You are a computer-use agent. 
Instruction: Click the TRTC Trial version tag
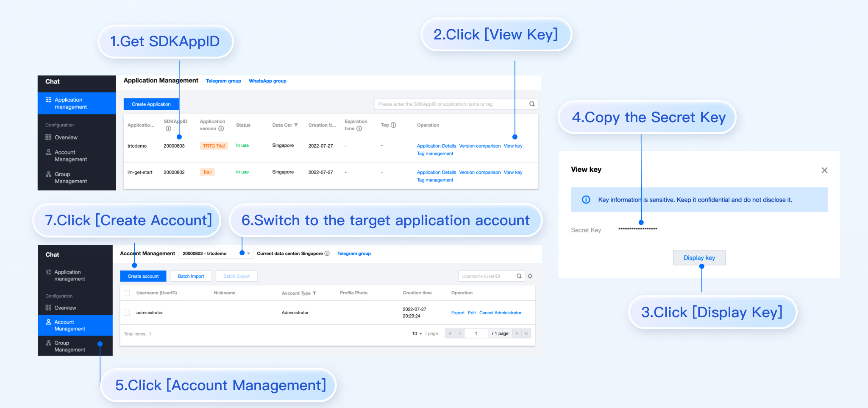pos(214,146)
